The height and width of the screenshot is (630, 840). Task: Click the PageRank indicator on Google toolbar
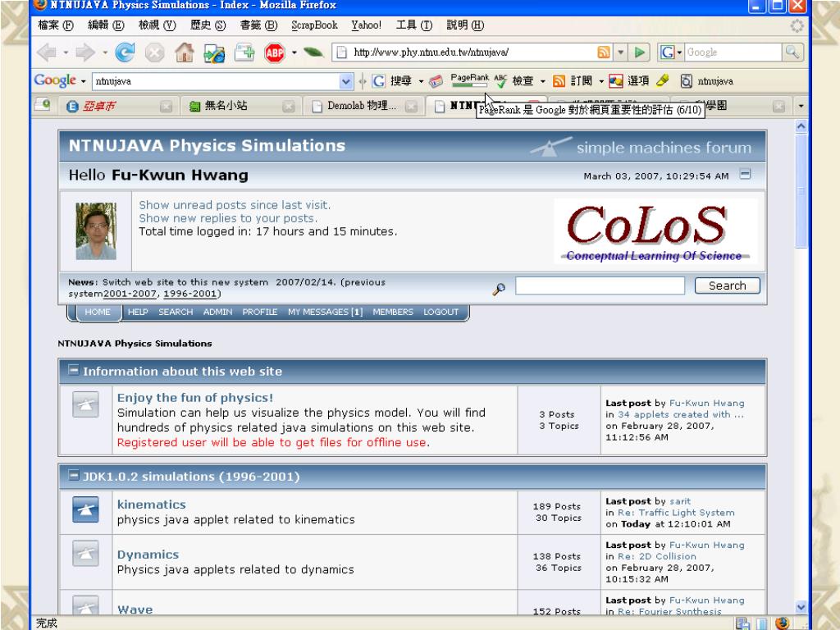(x=469, y=80)
